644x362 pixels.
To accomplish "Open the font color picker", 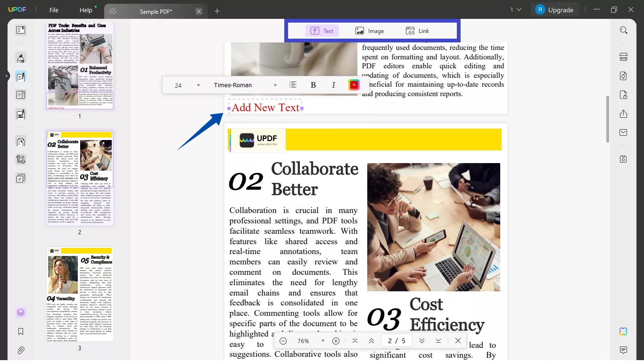I will pos(354,85).
